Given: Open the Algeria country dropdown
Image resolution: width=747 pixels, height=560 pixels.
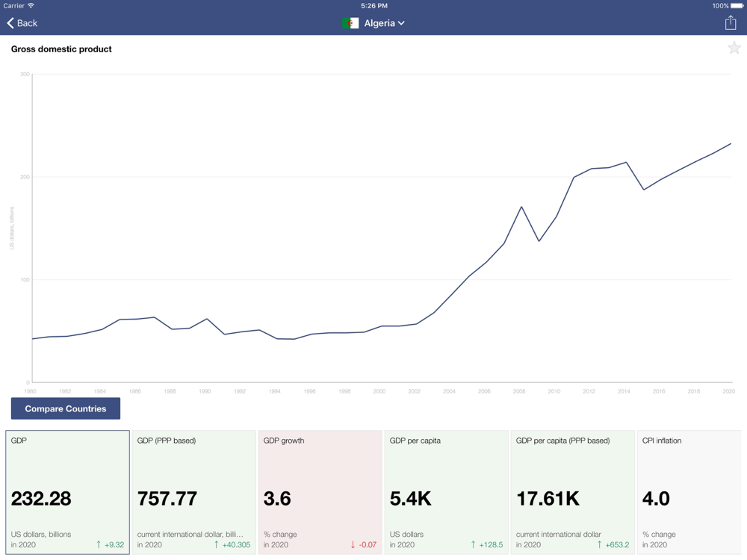Looking at the screenshot, I should (384, 23).
